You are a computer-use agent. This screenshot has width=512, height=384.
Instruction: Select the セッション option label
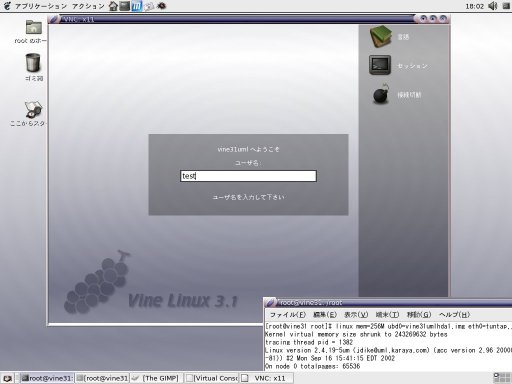pyautogui.click(x=412, y=66)
